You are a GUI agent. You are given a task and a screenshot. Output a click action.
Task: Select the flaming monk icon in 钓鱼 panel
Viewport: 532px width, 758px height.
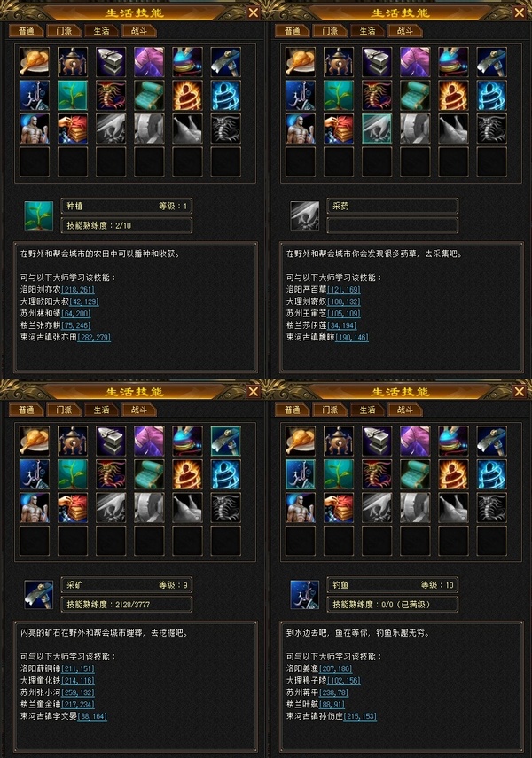coord(453,474)
